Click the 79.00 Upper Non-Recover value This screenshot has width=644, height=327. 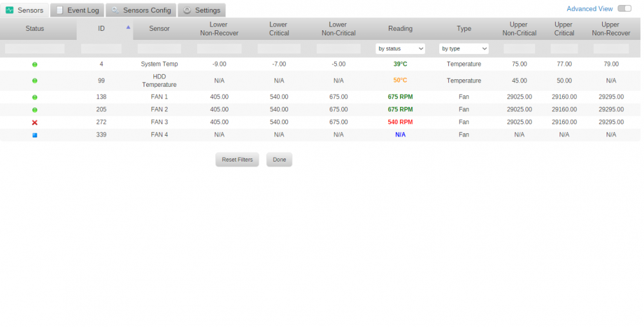tap(611, 64)
